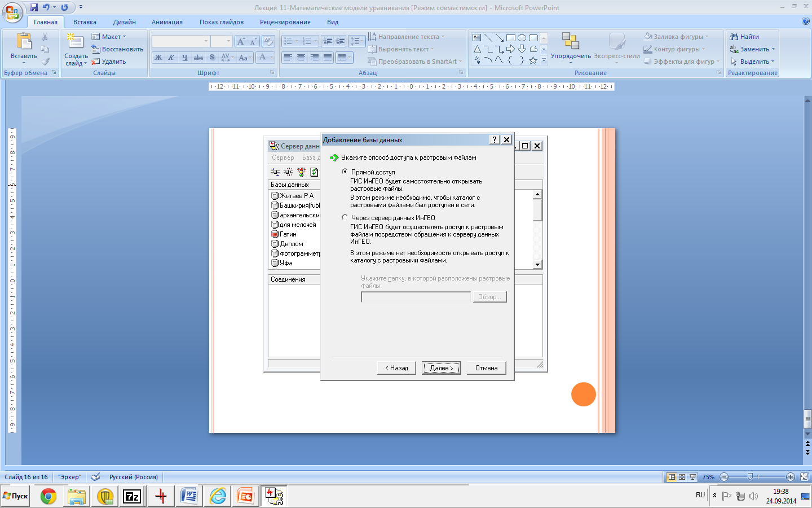This screenshot has height=508, width=812.
Task: Open Internet Explorer from the taskbar
Action: pyautogui.click(x=218, y=497)
